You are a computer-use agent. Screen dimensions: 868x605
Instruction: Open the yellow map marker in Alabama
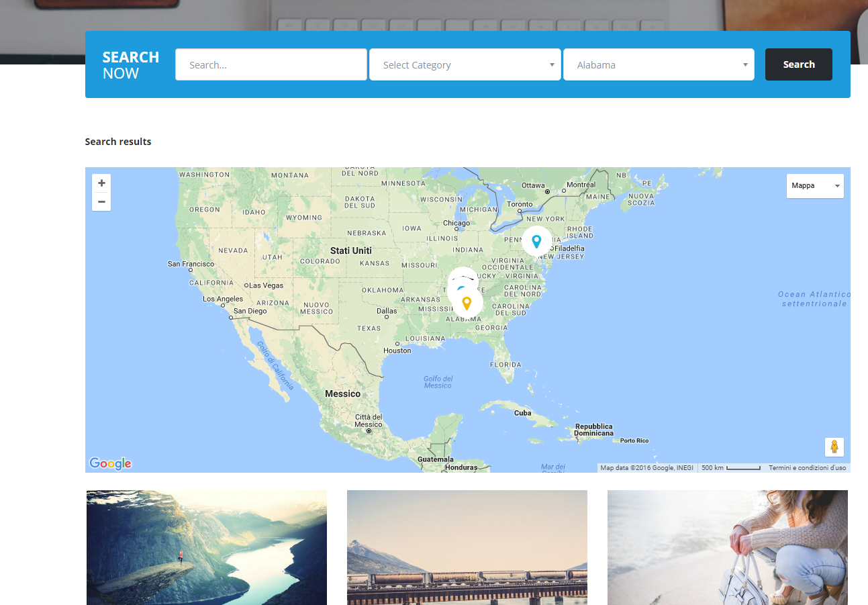tap(467, 303)
